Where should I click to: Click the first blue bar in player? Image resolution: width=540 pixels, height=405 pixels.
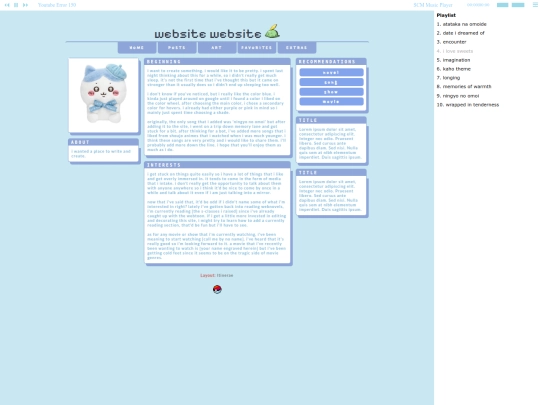(502, 5)
